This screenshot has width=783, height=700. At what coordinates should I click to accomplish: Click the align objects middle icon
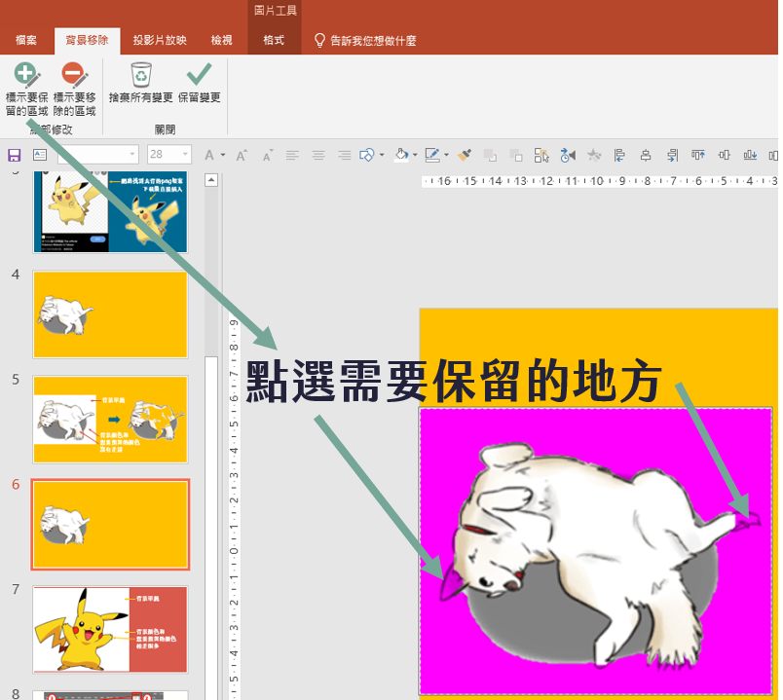tap(724, 155)
